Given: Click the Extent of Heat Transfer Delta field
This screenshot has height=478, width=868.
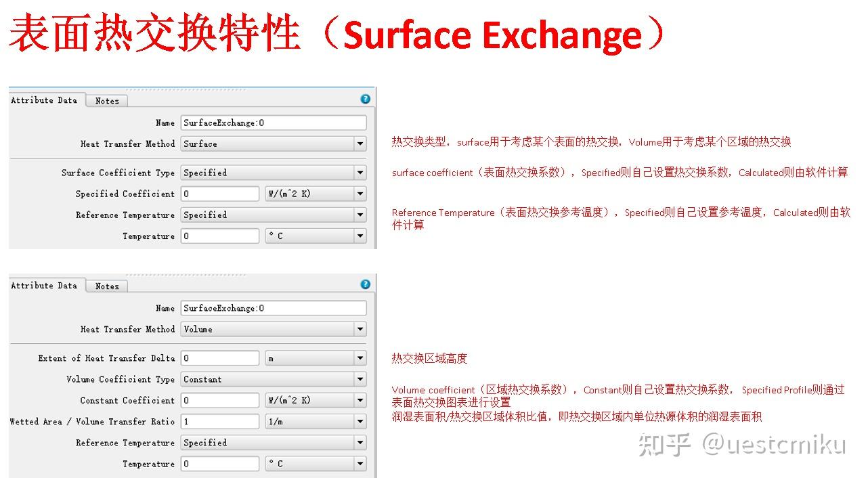Looking at the screenshot, I should [220, 358].
